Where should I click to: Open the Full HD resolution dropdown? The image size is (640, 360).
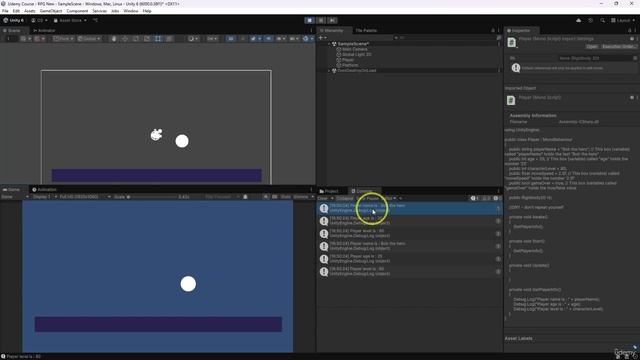(85, 197)
